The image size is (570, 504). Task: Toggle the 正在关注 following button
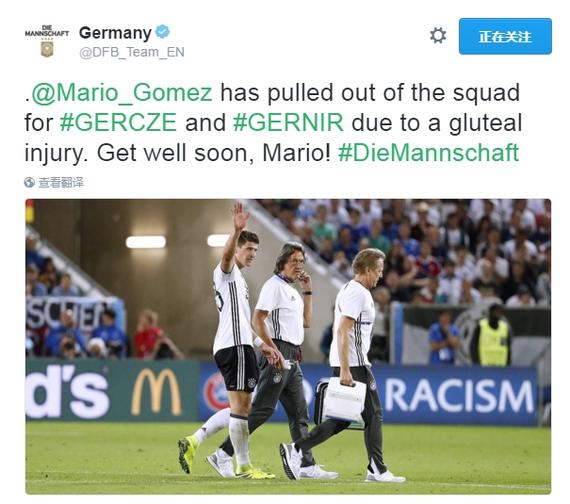(505, 36)
